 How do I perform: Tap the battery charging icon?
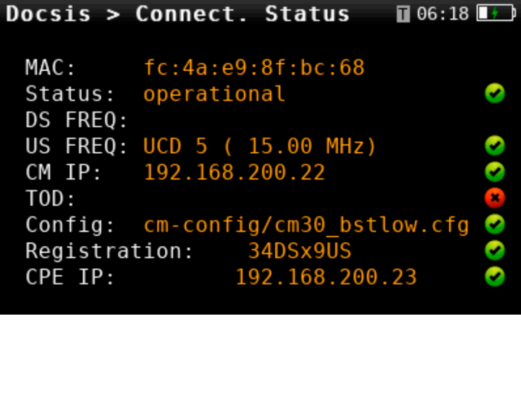coord(496,14)
